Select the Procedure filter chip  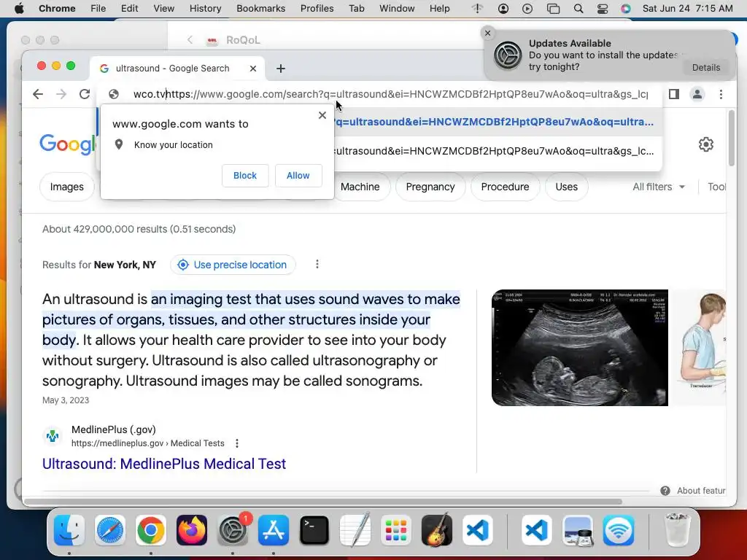coord(505,187)
